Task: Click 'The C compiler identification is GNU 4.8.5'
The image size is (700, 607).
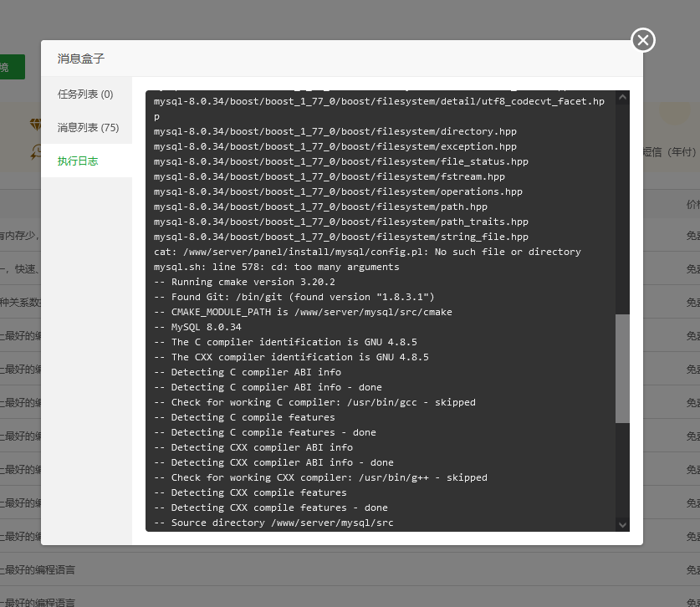Action: click(x=285, y=342)
